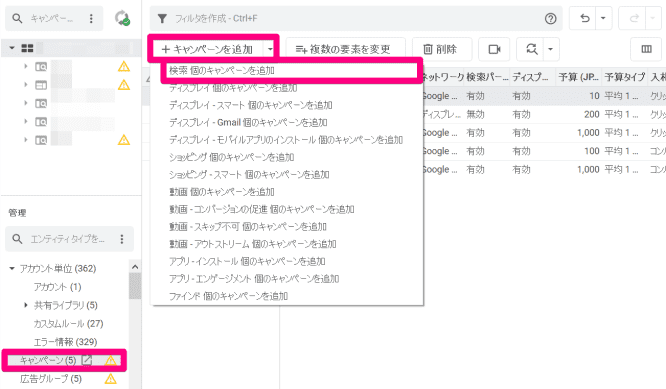
Task: Expand the second campaign tree node
Action: [25, 85]
